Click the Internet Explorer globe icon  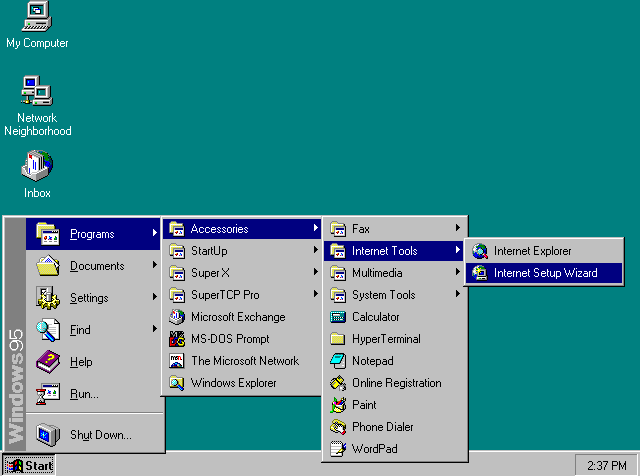pos(480,251)
